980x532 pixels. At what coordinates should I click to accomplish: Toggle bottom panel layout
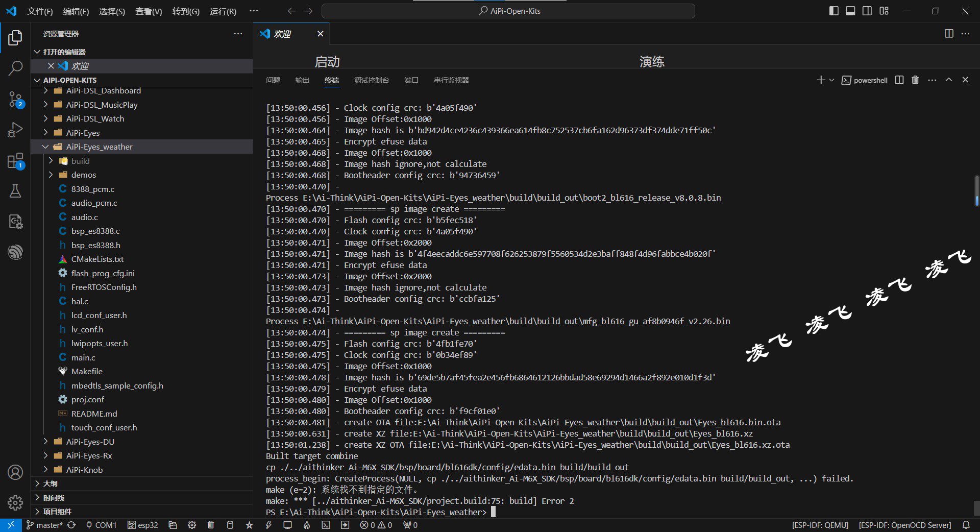pyautogui.click(x=850, y=11)
